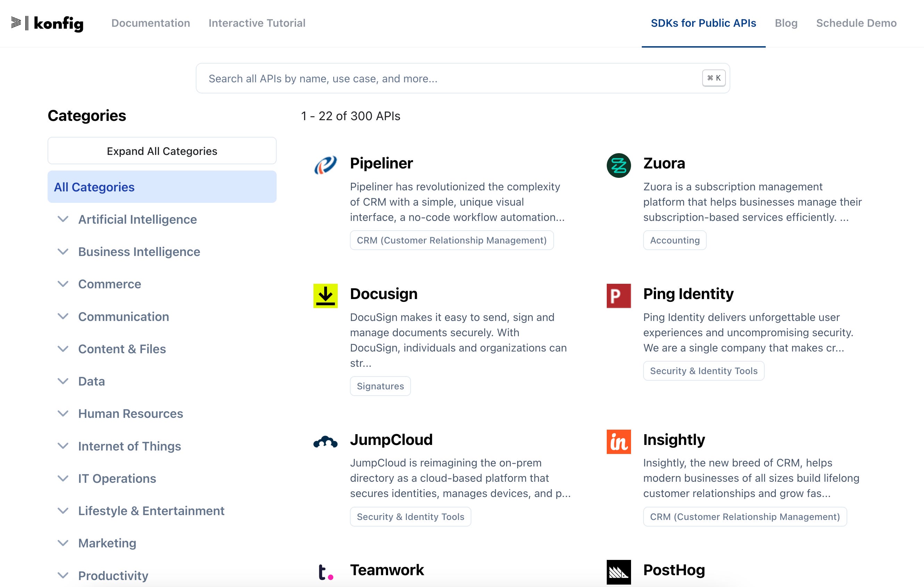Click the black PostHog logo icon

(x=618, y=572)
